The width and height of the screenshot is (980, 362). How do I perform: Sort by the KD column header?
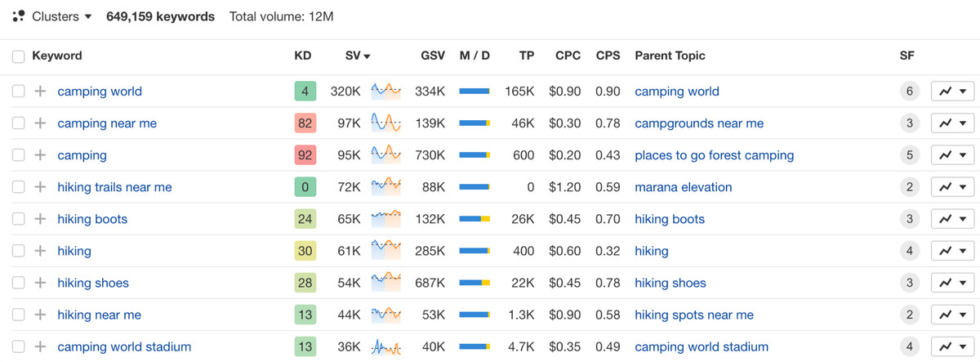pos(302,56)
